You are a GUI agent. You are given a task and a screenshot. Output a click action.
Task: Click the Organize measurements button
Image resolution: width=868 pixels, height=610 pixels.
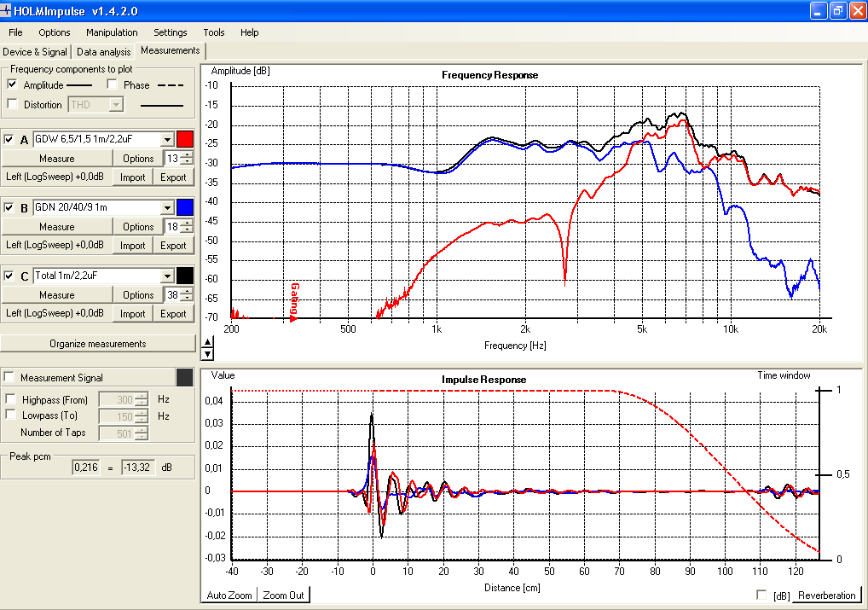pos(98,344)
